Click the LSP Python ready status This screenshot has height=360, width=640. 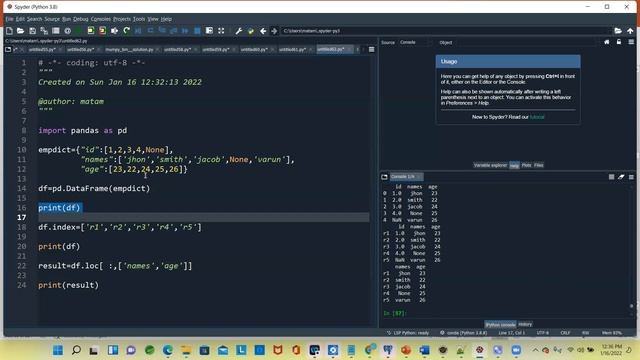408,333
